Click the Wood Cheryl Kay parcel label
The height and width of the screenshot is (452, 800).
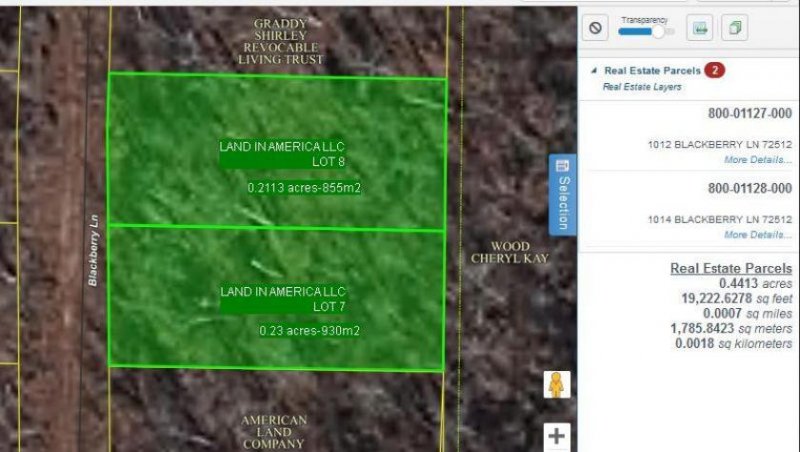(509, 253)
